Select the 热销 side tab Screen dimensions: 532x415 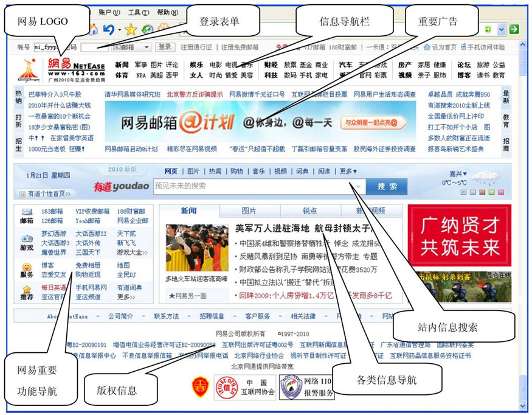[18, 97]
